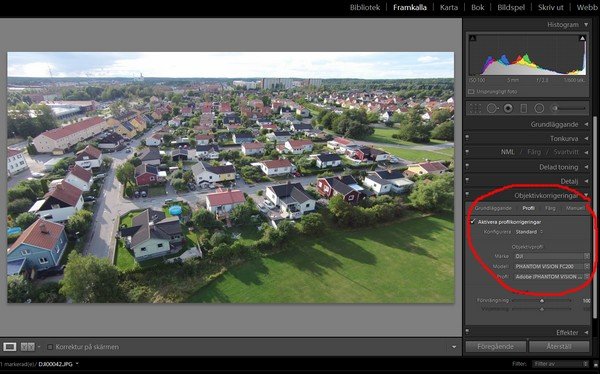This screenshot has height=374, width=600.
Task: Open the Bildspel module
Action: 511,7
